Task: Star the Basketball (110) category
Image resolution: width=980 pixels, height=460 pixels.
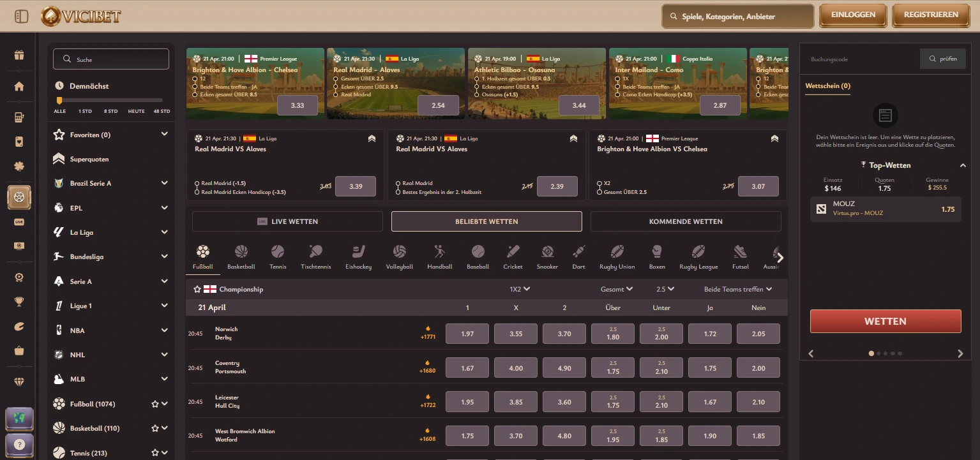Action: (155, 428)
